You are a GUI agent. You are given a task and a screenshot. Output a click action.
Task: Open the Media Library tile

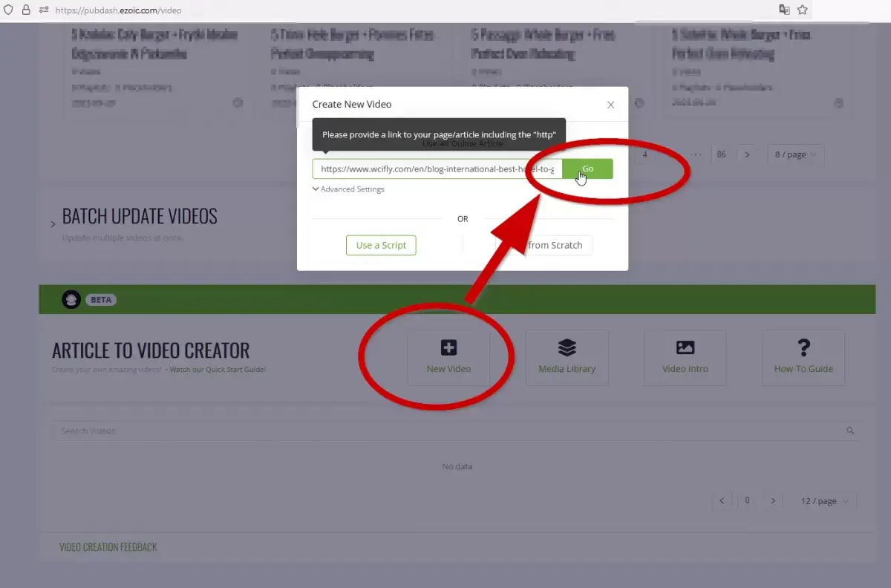tap(567, 358)
